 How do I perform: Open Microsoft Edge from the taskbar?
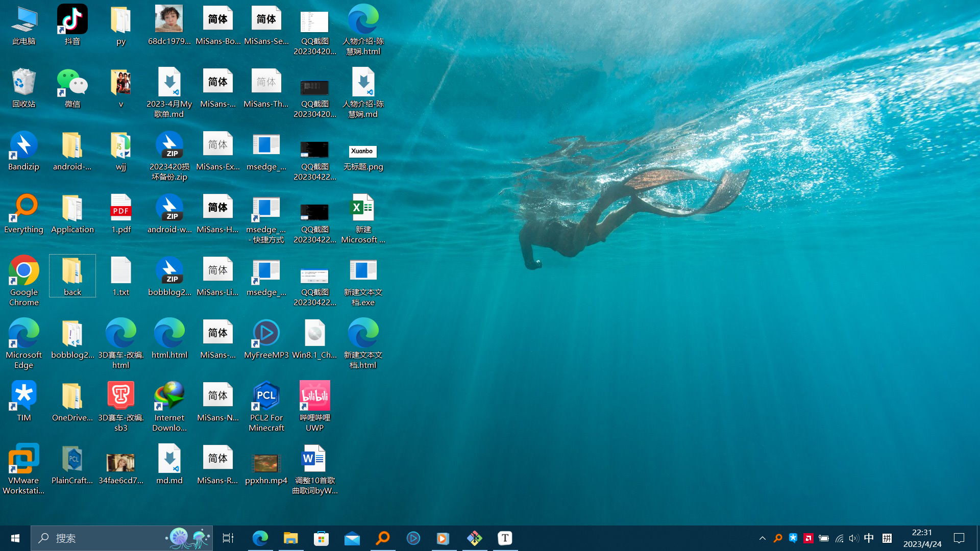tap(260, 538)
